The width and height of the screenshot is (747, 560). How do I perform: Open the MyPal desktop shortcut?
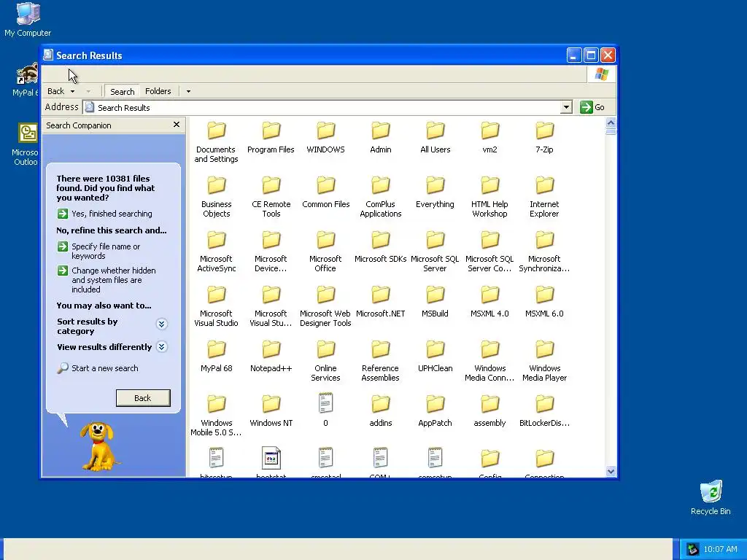click(27, 80)
